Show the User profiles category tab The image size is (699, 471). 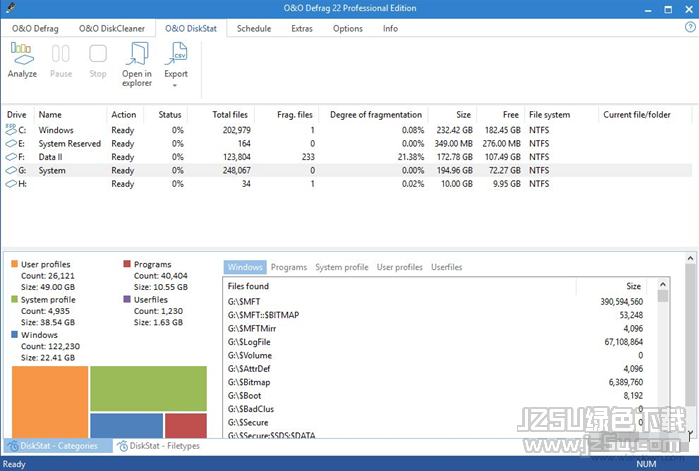(399, 267)
